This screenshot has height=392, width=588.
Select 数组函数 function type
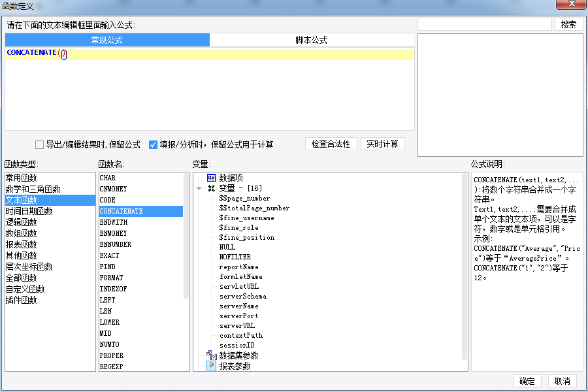point(50,233)
